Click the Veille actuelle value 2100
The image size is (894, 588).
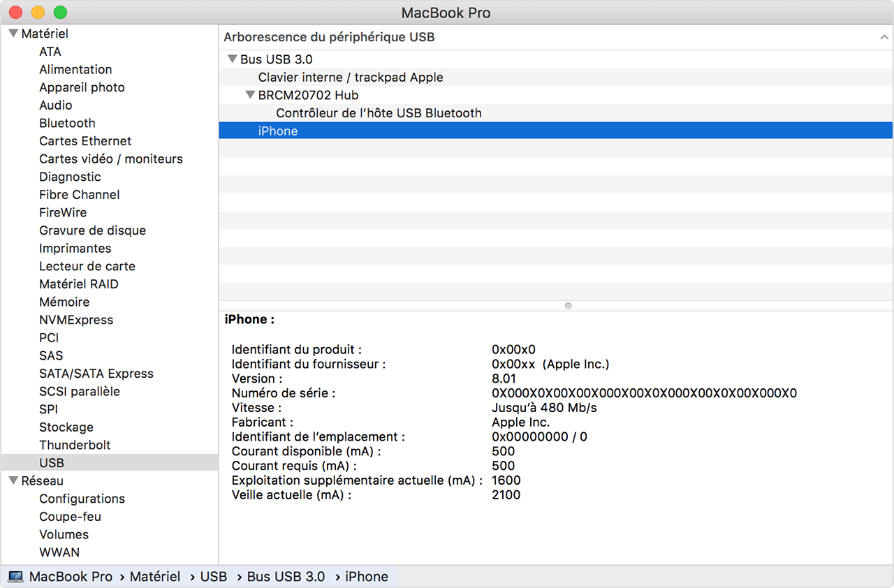[506, 495]
